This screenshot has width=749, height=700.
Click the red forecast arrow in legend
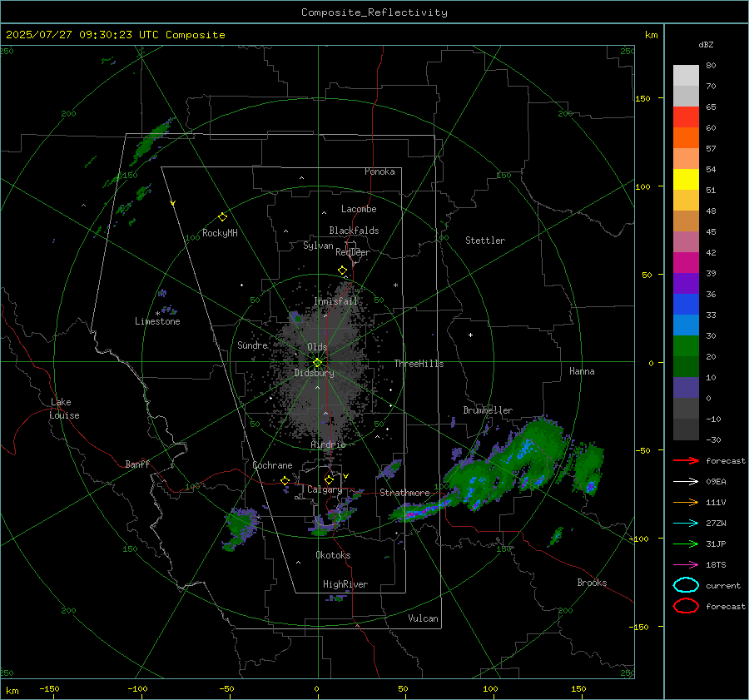(x=686, y=460)
